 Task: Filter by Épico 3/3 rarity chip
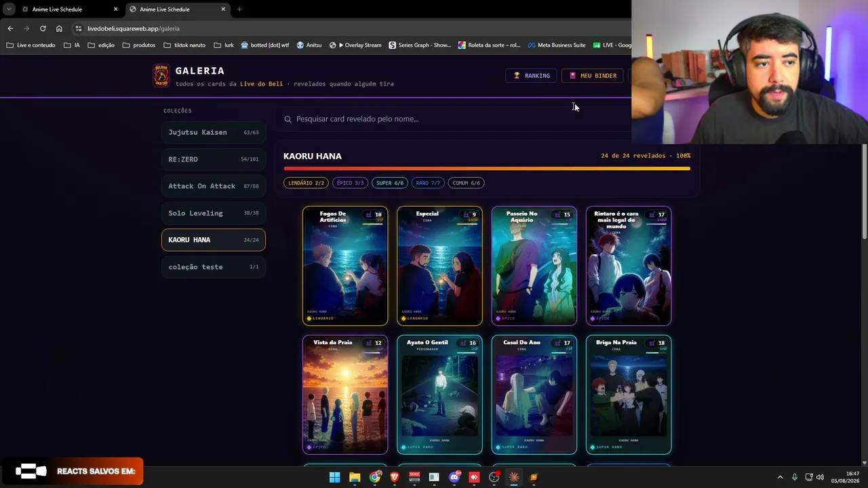(351, 183)
